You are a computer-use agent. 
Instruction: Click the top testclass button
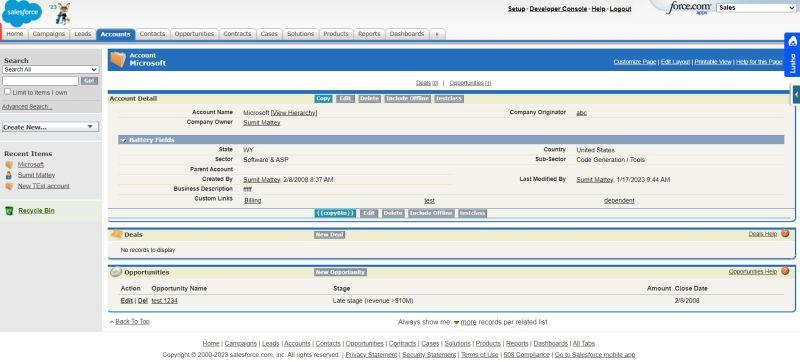pyautogui.click(x=449, y=99)
